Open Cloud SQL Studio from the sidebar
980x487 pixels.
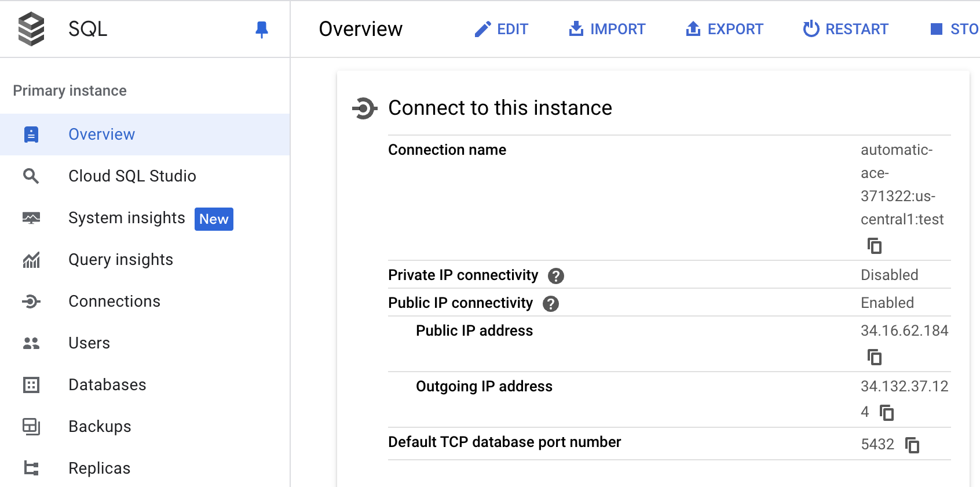(x=132, y=176)
